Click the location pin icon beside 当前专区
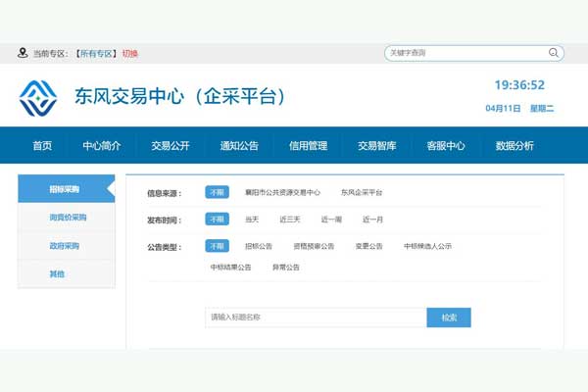Viewport: 588px width, 392px height. [23, 53]
